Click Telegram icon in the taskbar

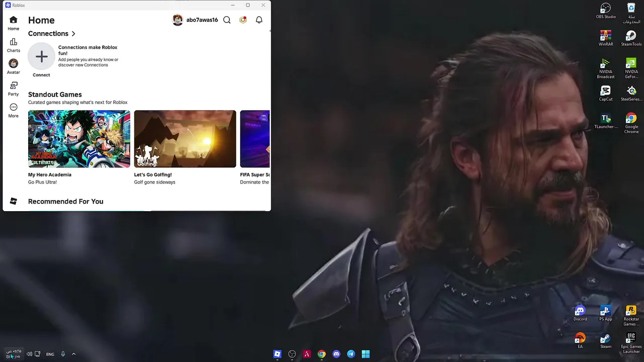(x=351, y=354)
